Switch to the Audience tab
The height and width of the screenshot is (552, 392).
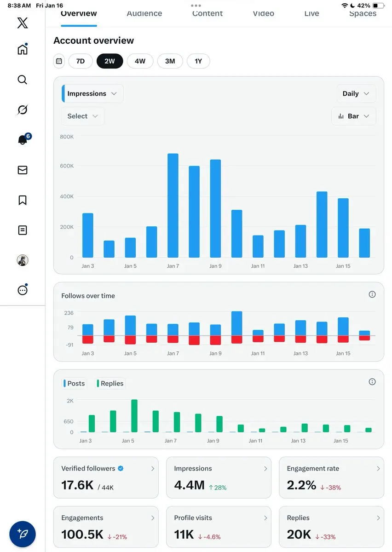144,13
